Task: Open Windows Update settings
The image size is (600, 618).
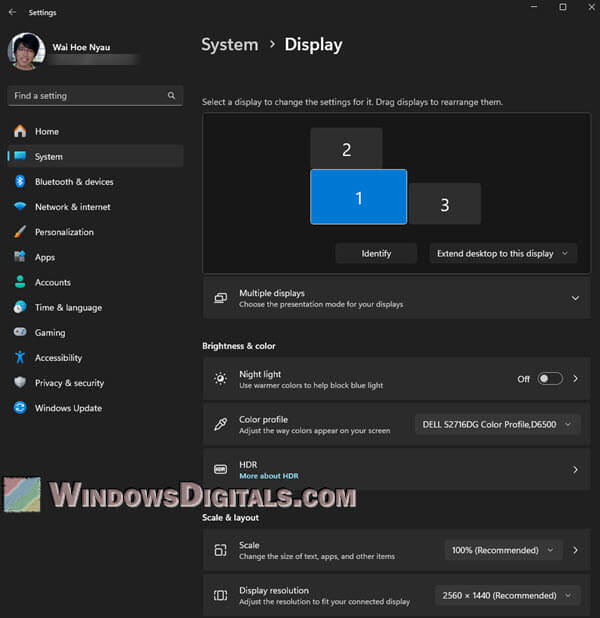Action: 95,408
